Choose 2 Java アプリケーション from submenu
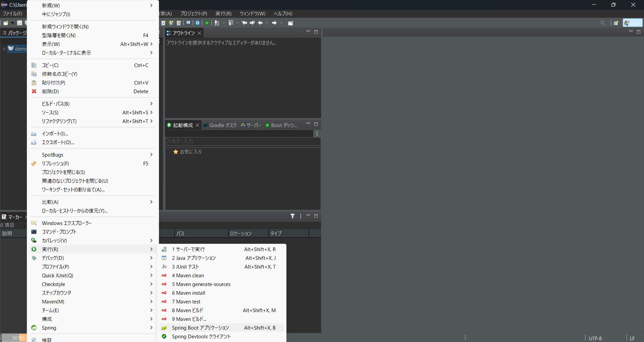644x342 pixels. coord(222,258)
